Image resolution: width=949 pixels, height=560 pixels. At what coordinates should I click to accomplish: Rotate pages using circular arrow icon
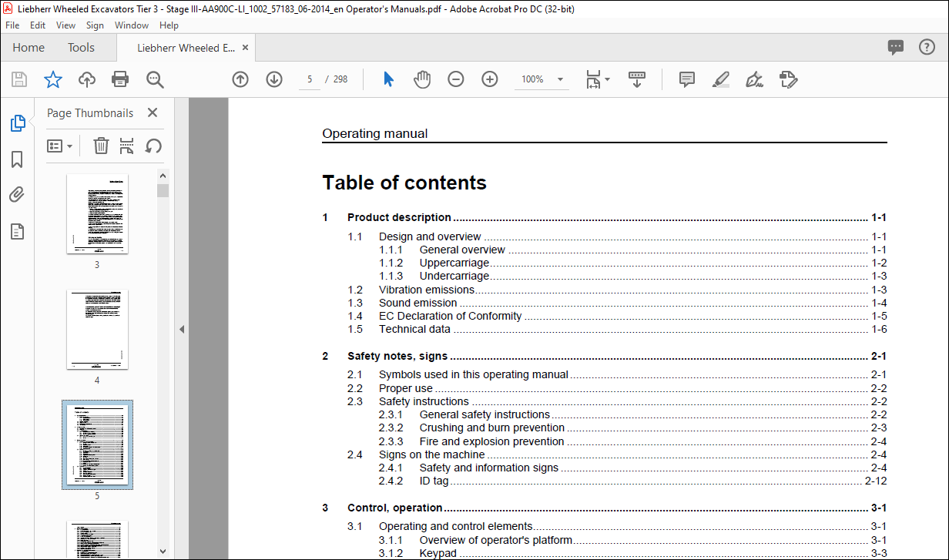[153, 146]
